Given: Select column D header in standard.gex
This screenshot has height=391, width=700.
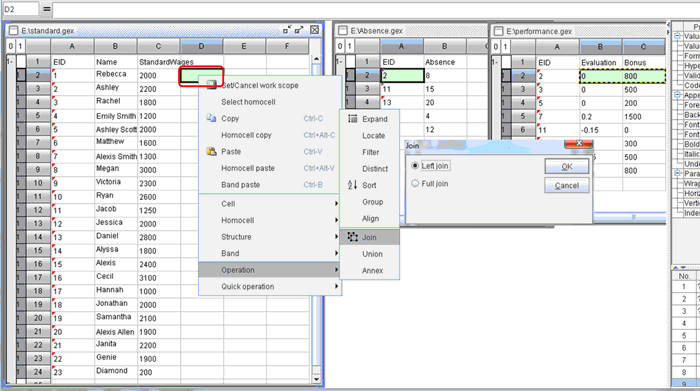Looking at the screenshot, I should coord(201,46).
